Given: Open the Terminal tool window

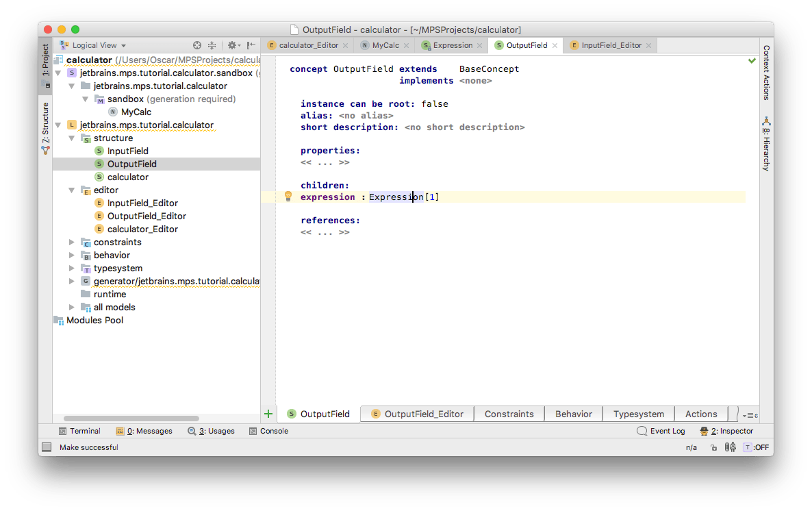Looking at the screenshot, I should coord(79,431).
